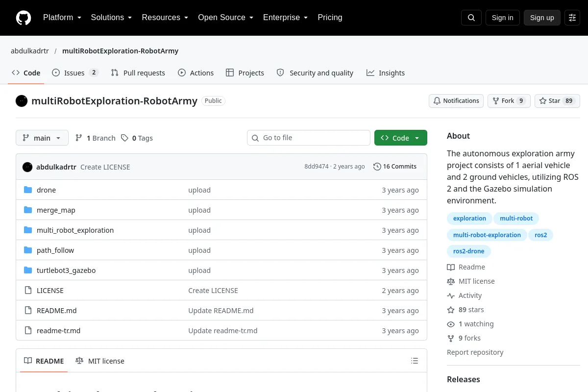
Task: Select the README tab in file viewer
Action: coord(44,361)
